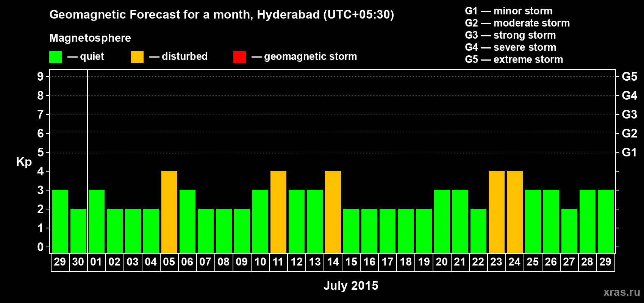Click date label 27 on the x-axis
The image size is (644, 303).
pos(569,262)
